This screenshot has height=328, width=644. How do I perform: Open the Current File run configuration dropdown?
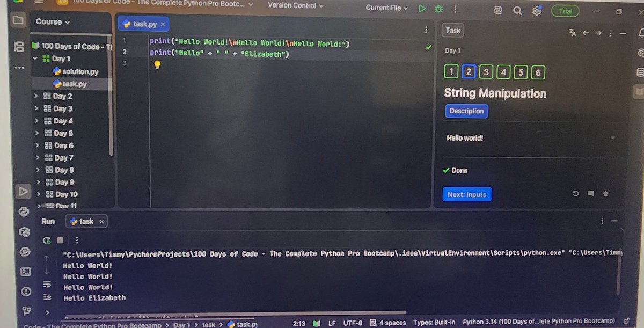(x=386, y=8)
